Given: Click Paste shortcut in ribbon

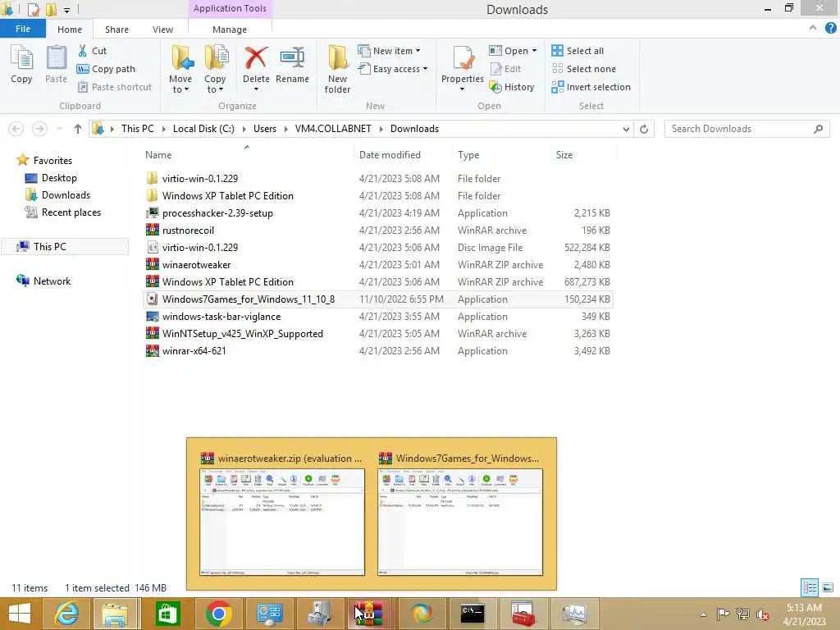Looking at the screenshot, I should (115, 87).
